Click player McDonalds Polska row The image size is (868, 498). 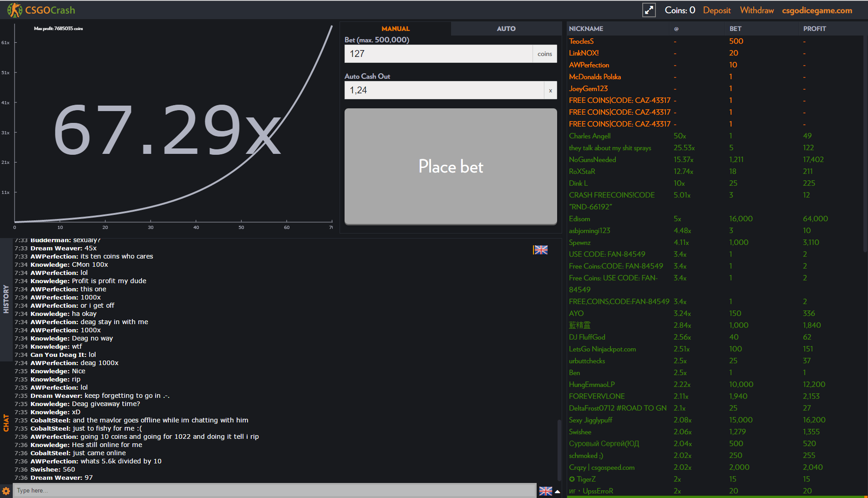pyautogui.click(x=715, y=76)
